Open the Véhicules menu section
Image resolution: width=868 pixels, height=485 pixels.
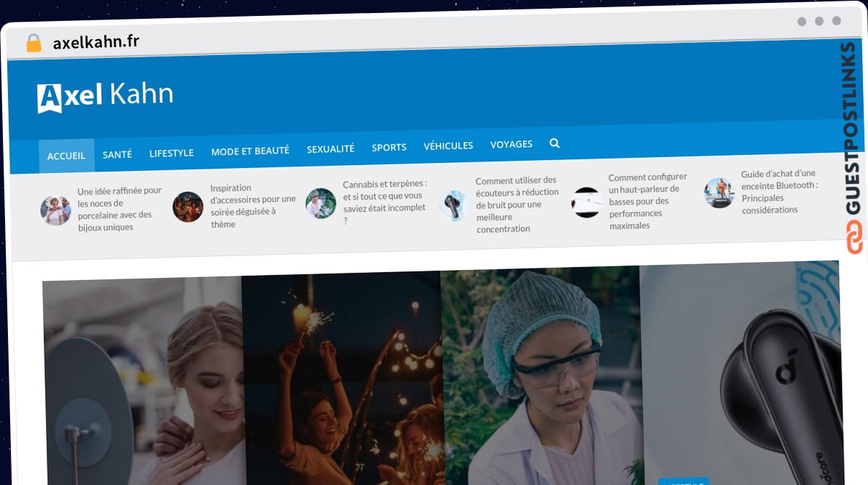[x=448, y=145]
